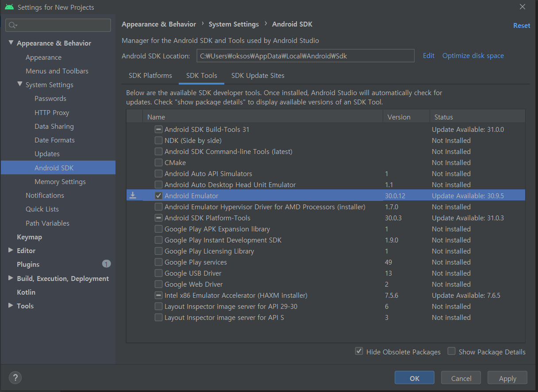Screen dimensions: 538x392
Task: Select Memory Settings in sidebar
Action: point(60,182)
